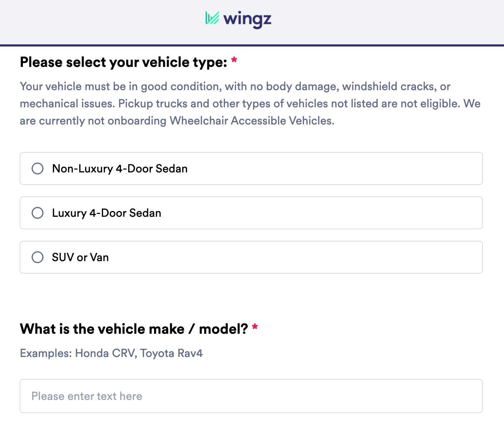Image resolution: width=504 pixels, height=445 pixels.
Task: Click the red asterisk beside make / model
Action: tap(255, 327)
